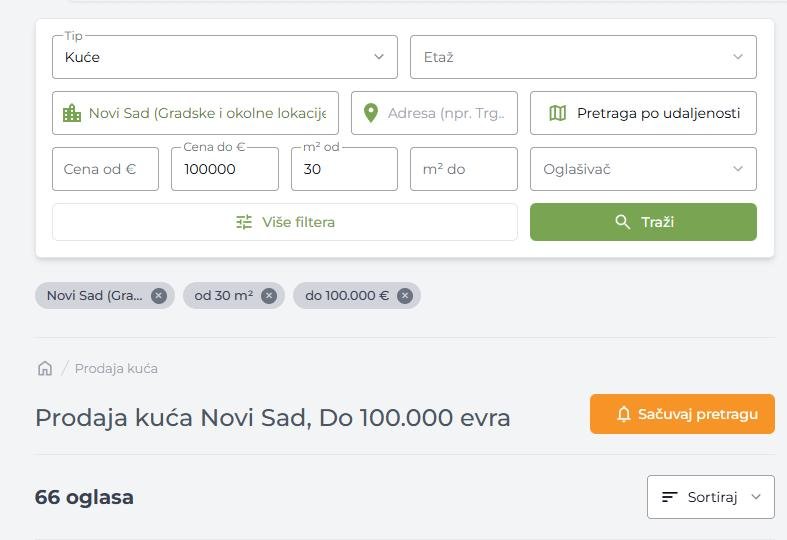Click the map pin icon in address field
Viewport: 787px width, 540px height.
[371, 113]
